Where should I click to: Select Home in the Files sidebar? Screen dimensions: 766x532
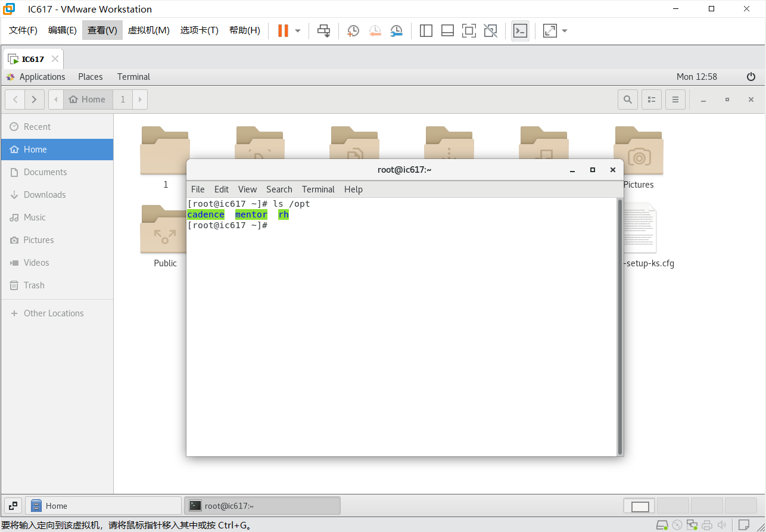pos(57,150)
